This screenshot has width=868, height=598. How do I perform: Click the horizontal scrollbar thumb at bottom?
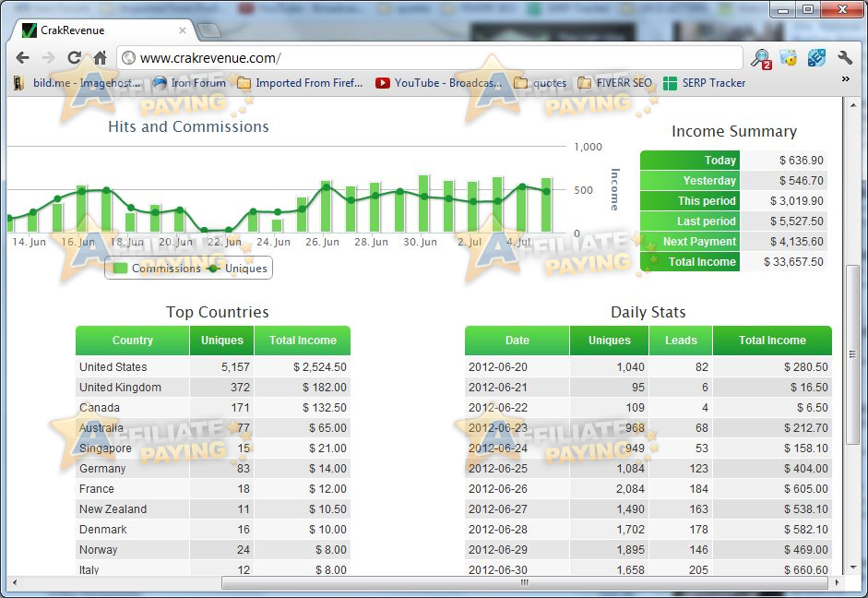click(x=524, y=583)
